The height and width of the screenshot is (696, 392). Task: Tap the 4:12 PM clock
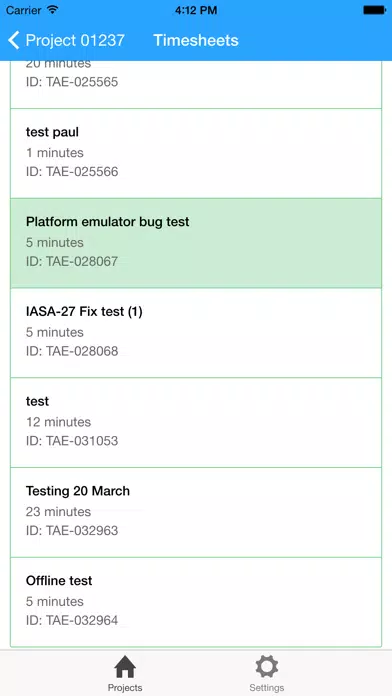196,10
